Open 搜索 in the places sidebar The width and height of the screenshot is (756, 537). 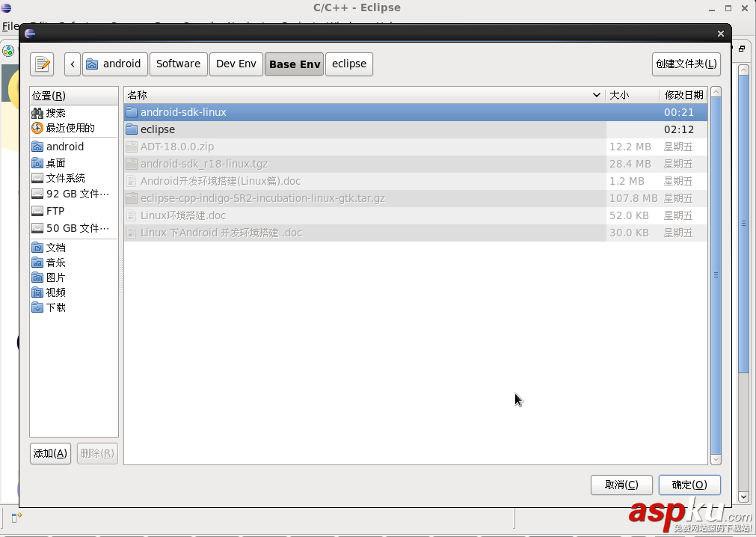(x=74, y=113)
